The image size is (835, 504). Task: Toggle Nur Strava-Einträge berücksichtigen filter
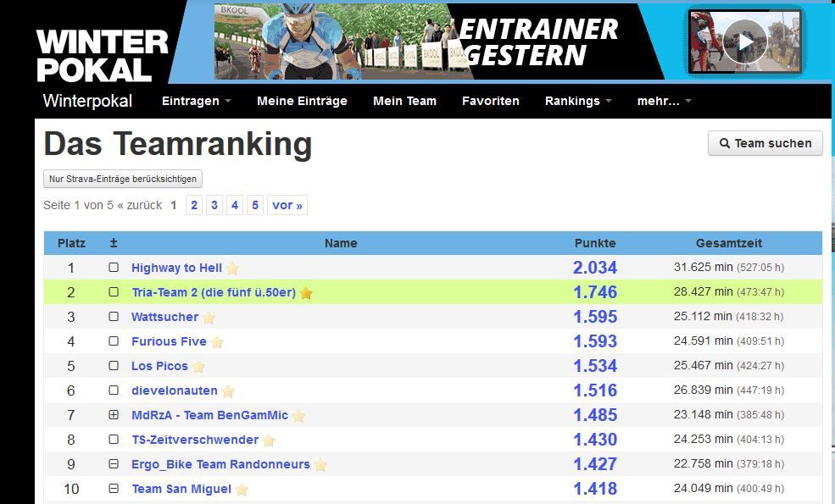click(x=123, y=179)
